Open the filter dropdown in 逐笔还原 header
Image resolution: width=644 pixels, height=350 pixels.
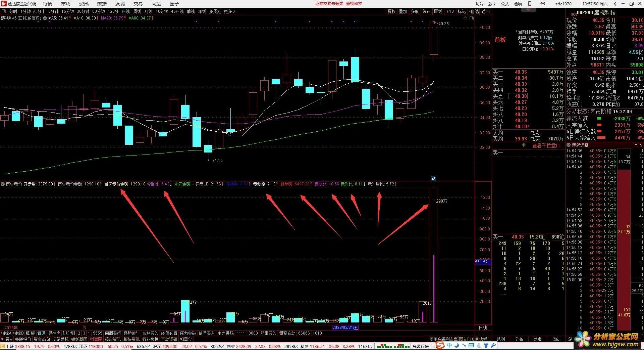[x=636, y=145]
